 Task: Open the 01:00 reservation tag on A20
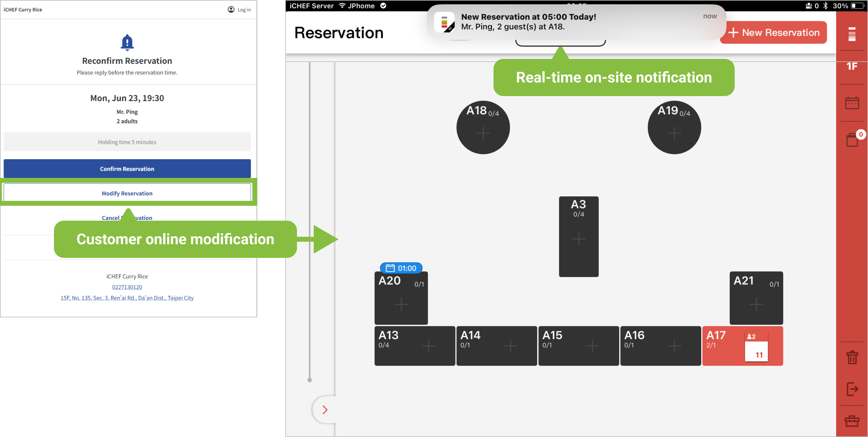(401, 268)
